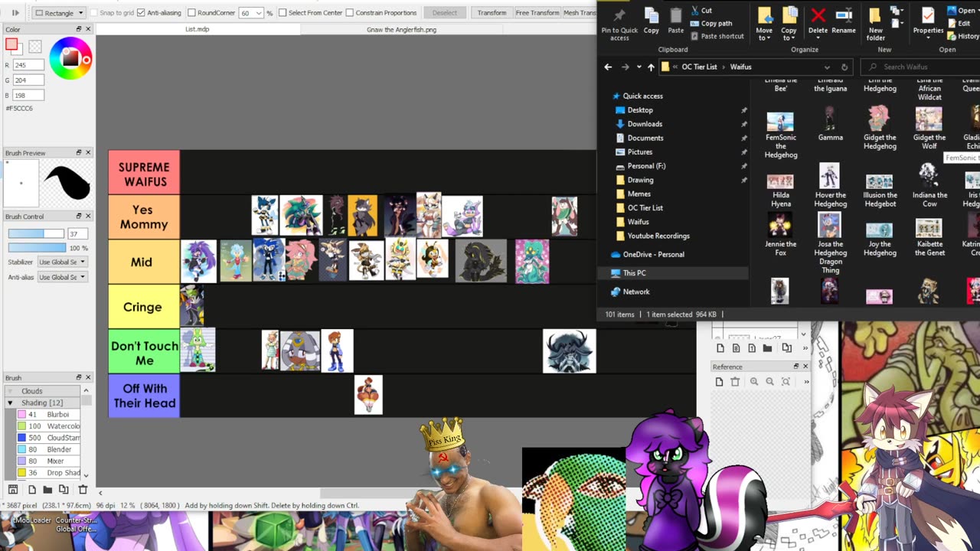Click Pin to Quick access
The width and height of the screenshot is (980, 551).
pos(619,24)
